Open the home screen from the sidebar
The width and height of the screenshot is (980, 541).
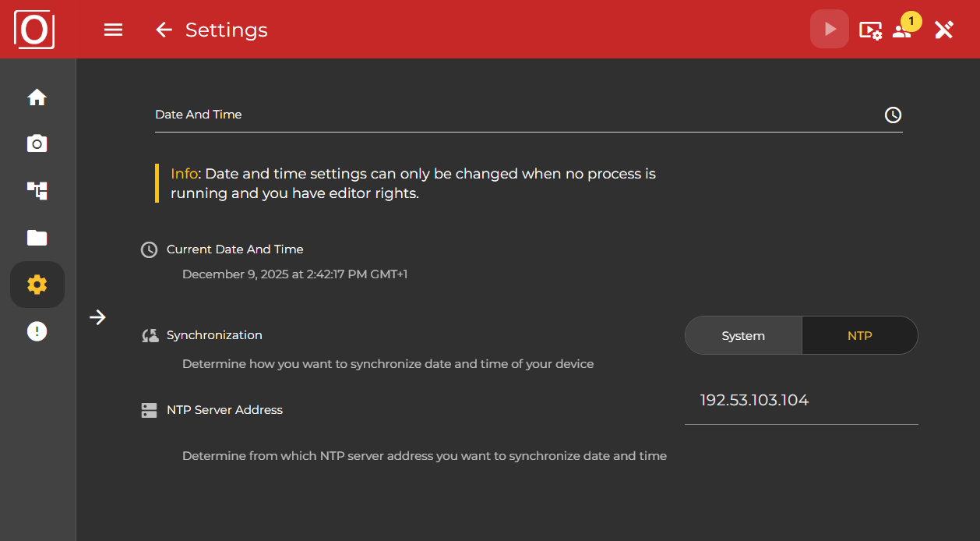click(x=37, y=97)
